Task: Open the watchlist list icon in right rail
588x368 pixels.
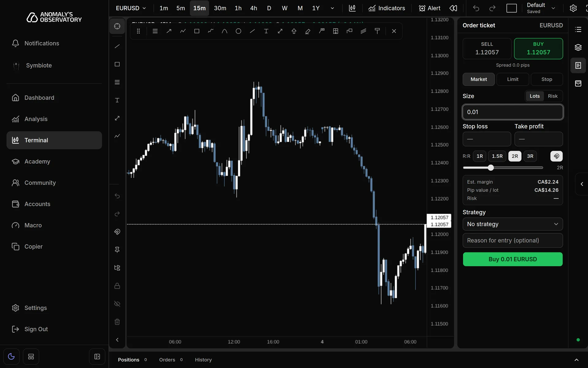Action: (x=578, y=29)
